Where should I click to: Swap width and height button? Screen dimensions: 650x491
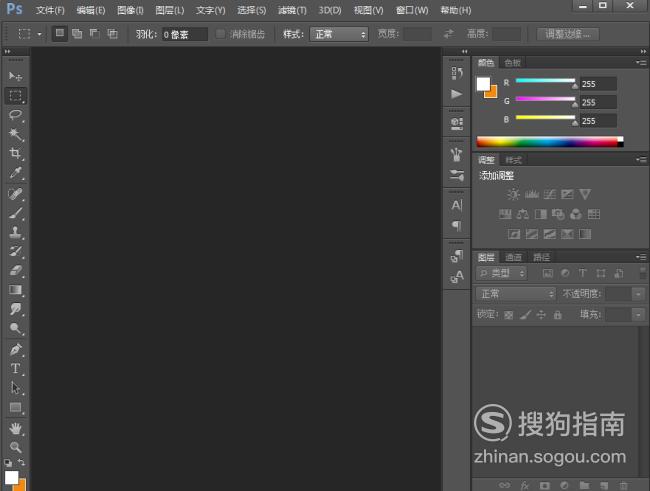pyautogui.click(x=449, y=34)
